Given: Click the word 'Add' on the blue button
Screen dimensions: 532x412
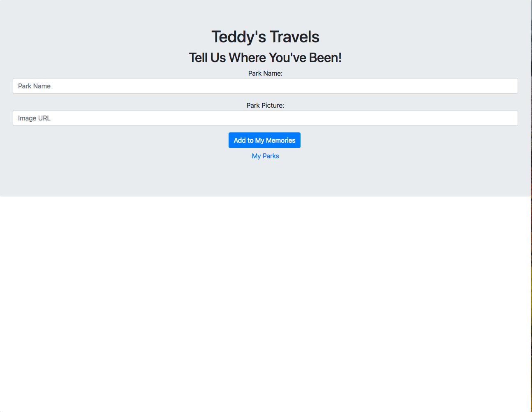Looking at the screenshot, I should (x=239, y=140).
